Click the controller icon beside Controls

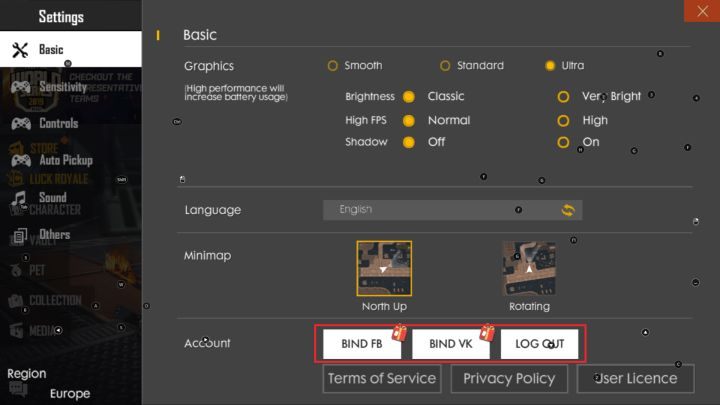[x=20, y=124]
